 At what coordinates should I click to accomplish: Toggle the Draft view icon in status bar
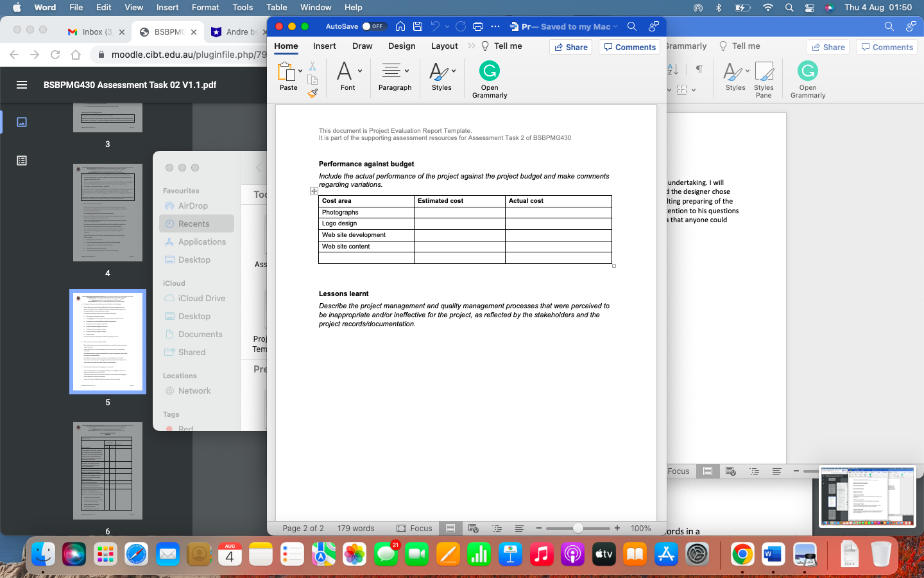(x=520, y=529)
